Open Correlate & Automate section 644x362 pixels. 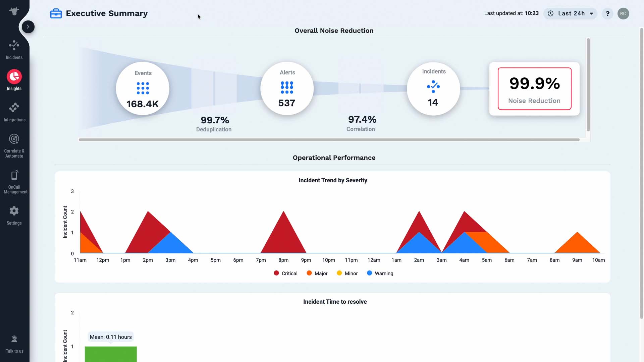pyautogui.click(x=14, y=146)
